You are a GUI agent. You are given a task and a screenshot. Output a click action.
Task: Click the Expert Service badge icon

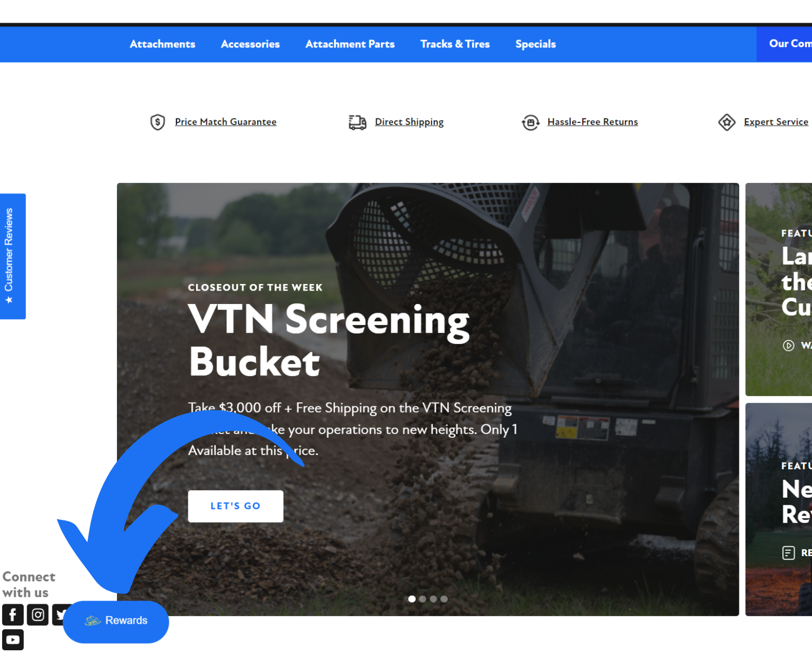(x=726, y=122)
